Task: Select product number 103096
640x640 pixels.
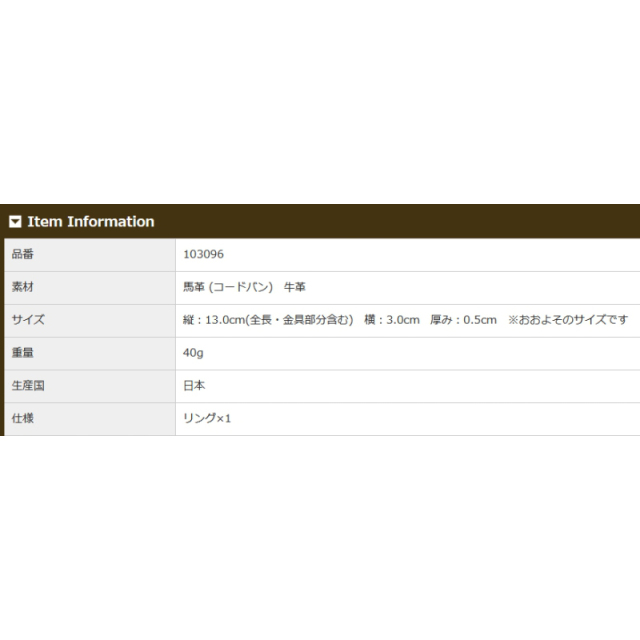Action: coord(203,254)
